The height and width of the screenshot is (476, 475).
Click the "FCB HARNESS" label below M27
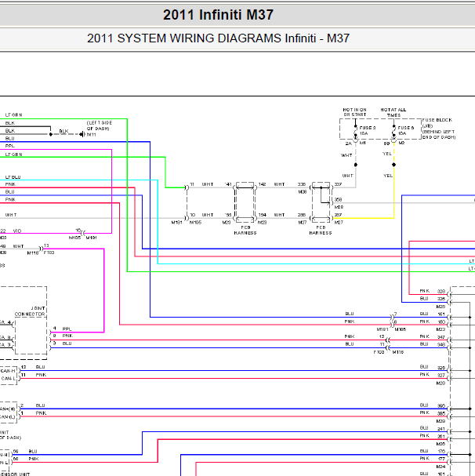pos(321,230)
